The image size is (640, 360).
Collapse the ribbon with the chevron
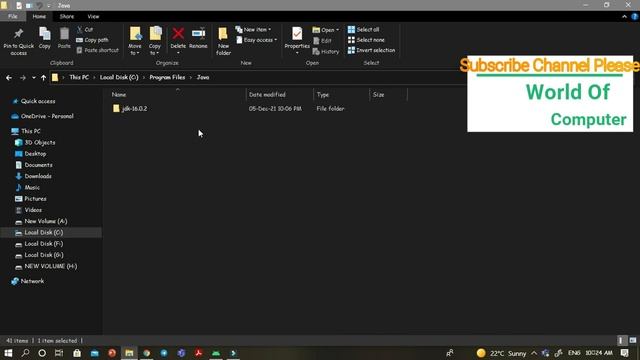click(624, 16)
